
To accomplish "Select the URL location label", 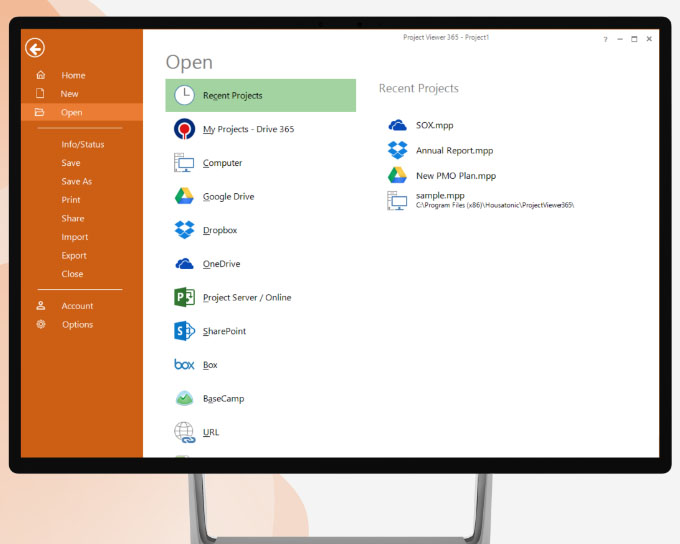I will (x=211, y=432).
